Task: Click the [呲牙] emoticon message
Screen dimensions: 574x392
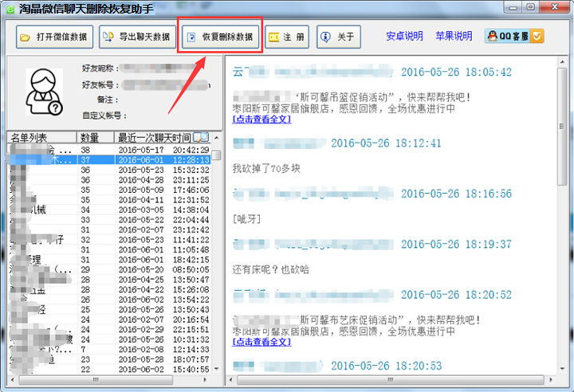Action: click(x=246, y=219)
